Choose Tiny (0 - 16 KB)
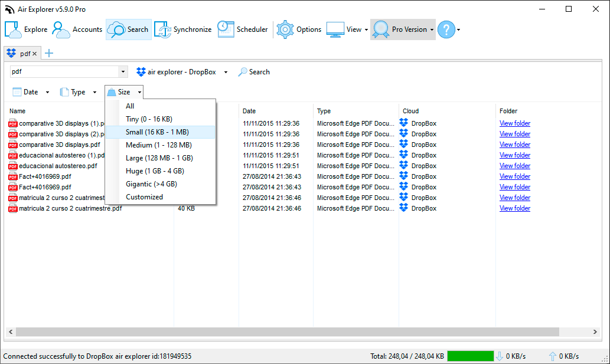 point(160,119)
